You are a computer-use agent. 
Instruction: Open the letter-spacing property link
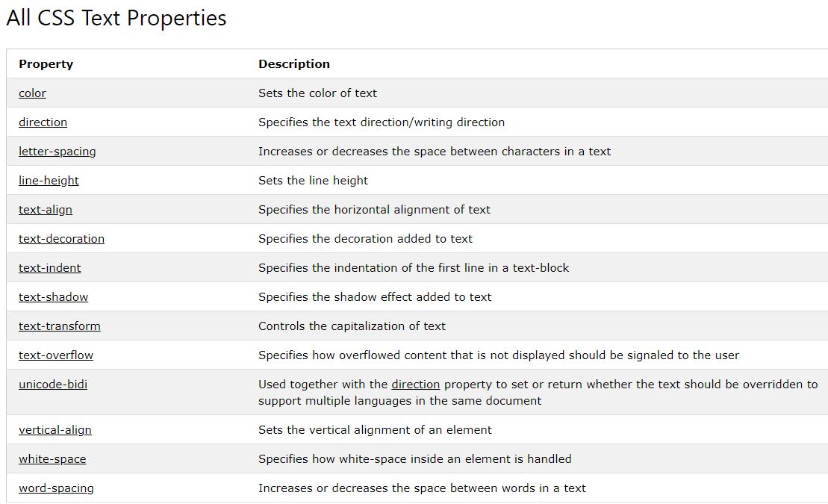pos(57,152)
